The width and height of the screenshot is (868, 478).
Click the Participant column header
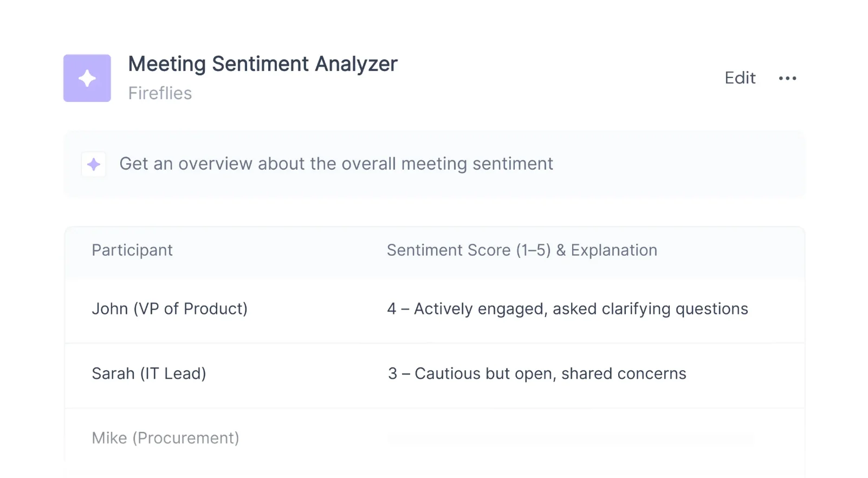click(x=132, y=250)
